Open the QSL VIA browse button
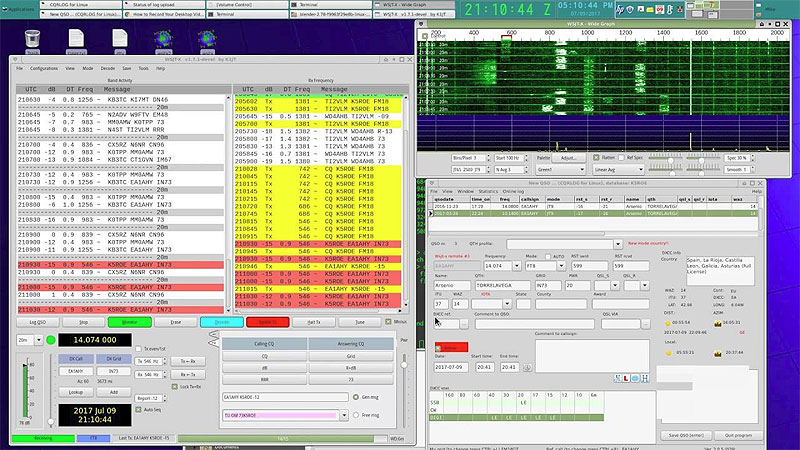 pyautogui.click(x=645, y=324)
